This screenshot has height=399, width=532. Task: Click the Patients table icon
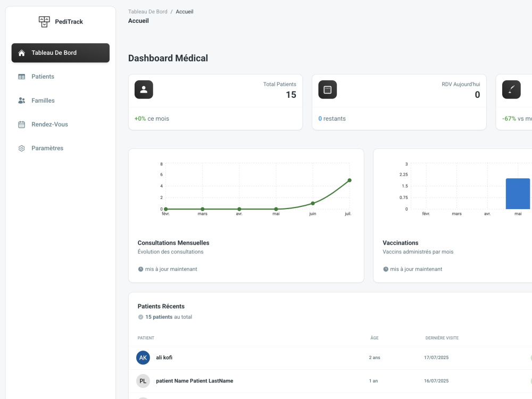22,77
